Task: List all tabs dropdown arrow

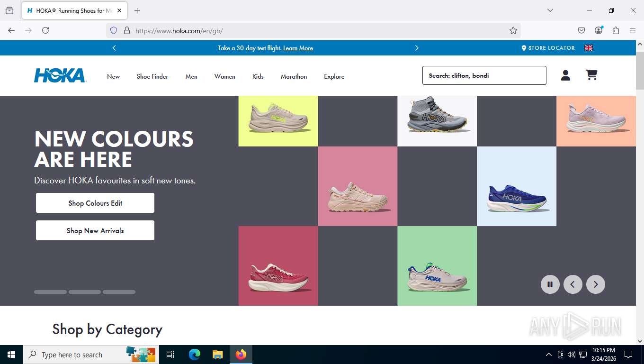Action: pos(550,10)
